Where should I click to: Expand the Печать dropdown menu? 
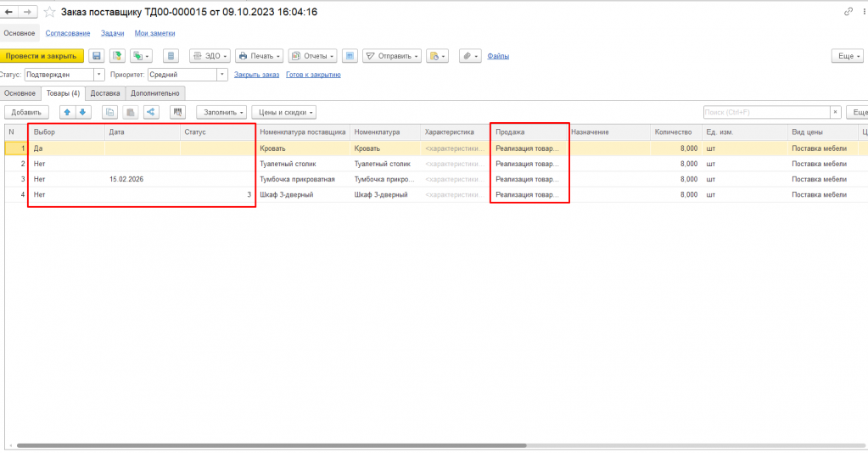pos(260,56)
